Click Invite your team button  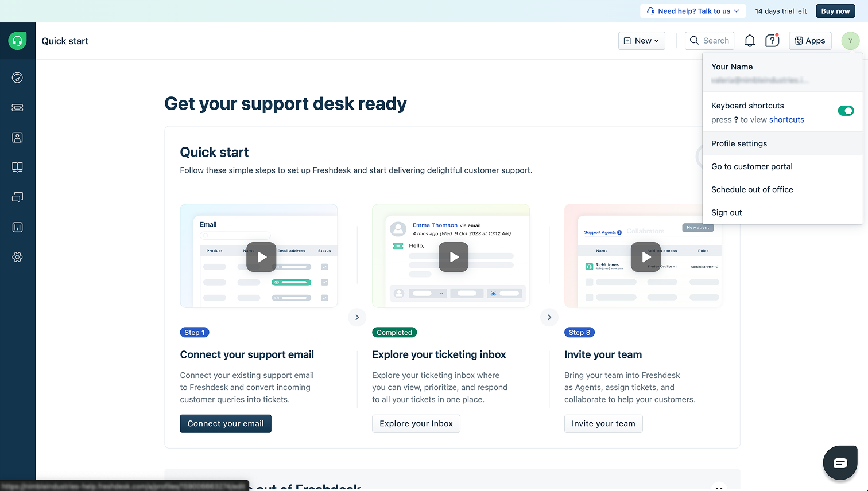click(x=603, y=424)
